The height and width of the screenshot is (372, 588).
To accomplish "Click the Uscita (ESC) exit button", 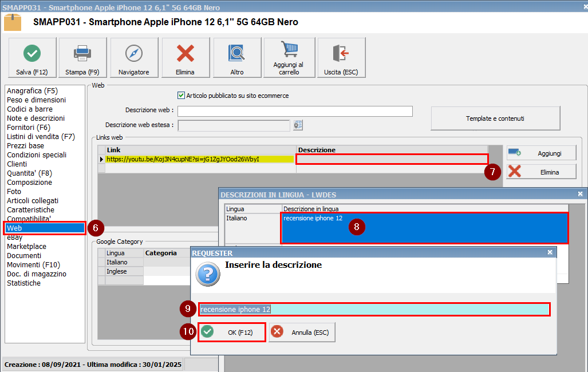I will (341, 57).
